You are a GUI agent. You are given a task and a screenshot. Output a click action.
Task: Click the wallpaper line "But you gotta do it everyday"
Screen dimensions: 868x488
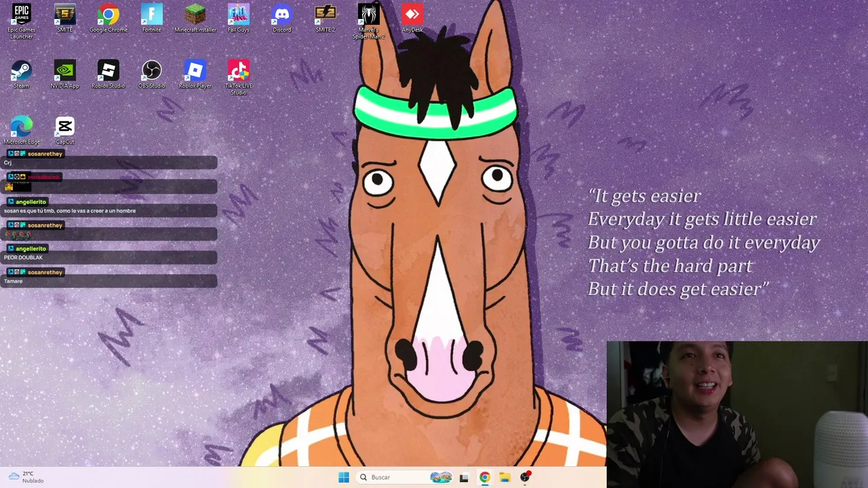pos(704,243)
